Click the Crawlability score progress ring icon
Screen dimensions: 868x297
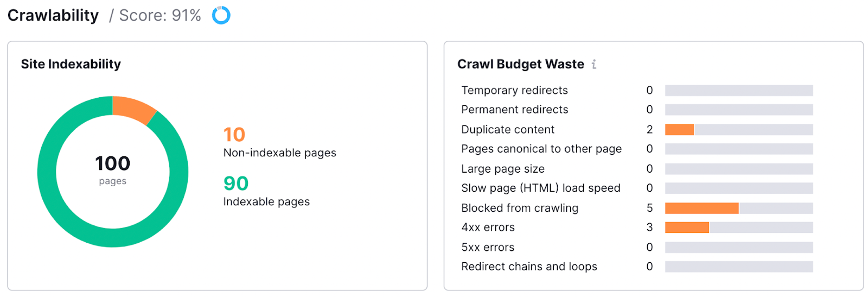[x=221, y=15]
